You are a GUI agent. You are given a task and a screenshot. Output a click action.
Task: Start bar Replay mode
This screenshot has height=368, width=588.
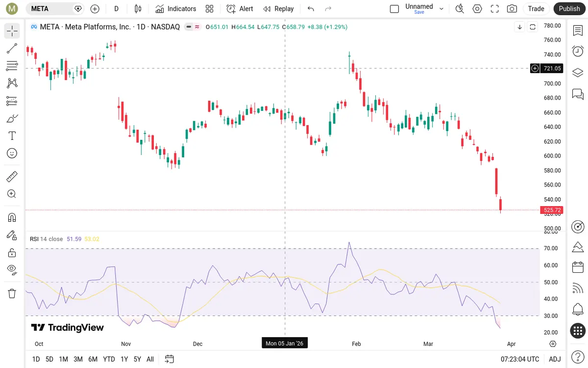point(278,8)
